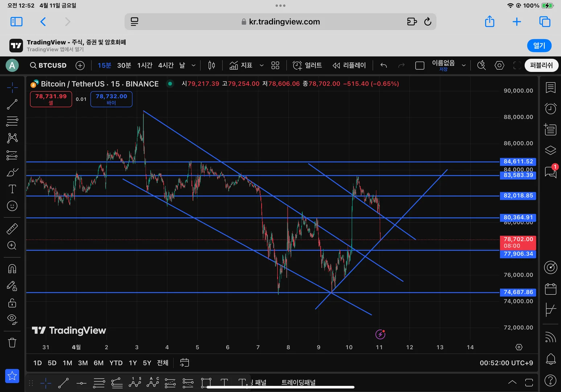Open the timezone menu showing UTC+9

point(506,363)
